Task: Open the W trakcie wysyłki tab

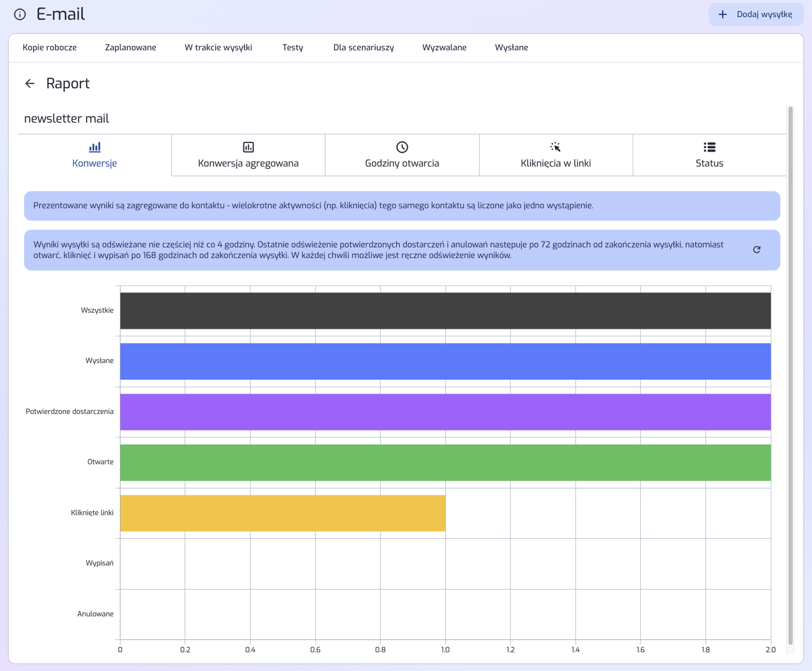Action: point(218,48)
